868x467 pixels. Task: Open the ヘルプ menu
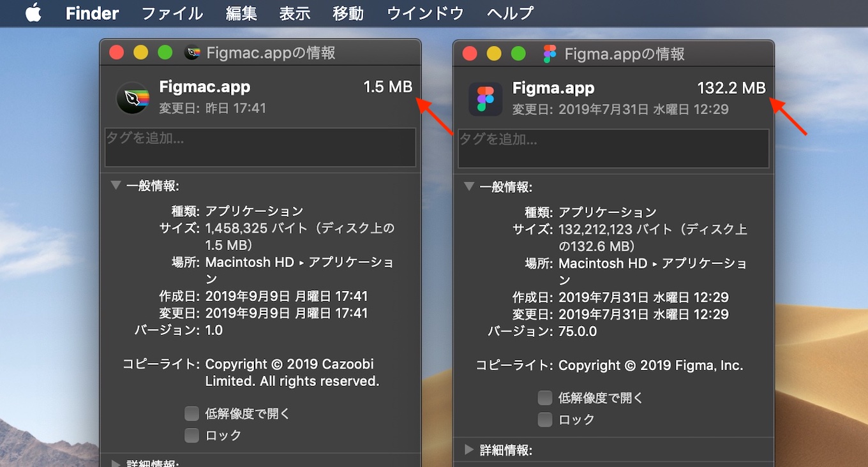pos(510,13)
